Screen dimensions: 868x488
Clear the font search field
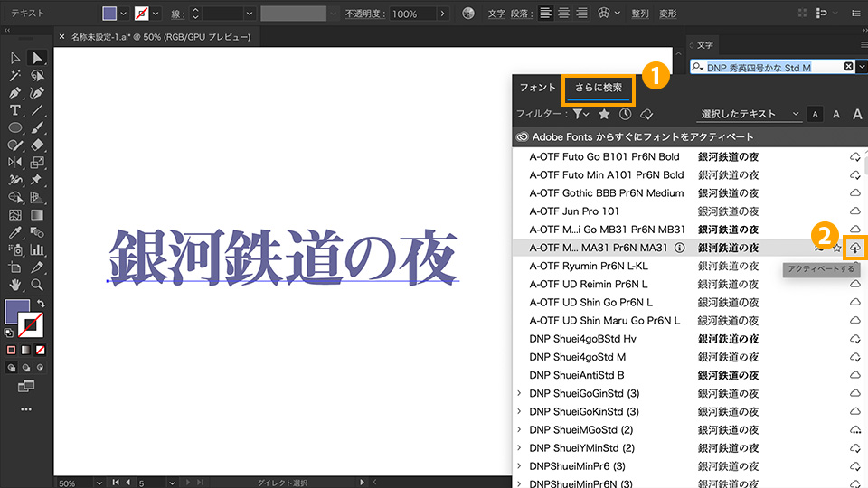848,67
